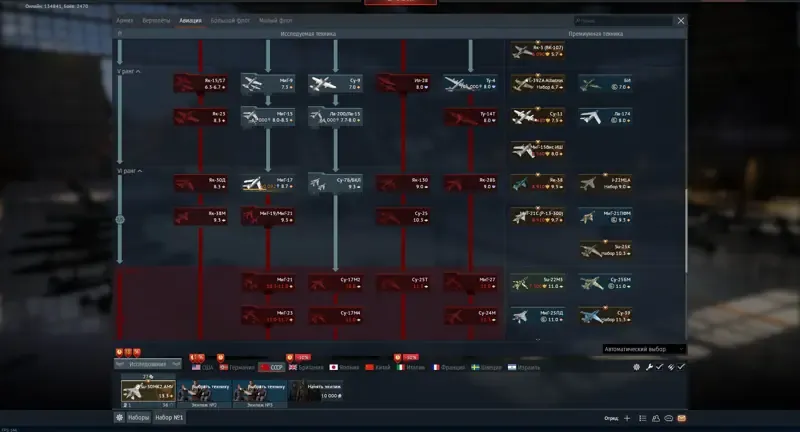Select the Су-25 aircraft card

point(403,216)
